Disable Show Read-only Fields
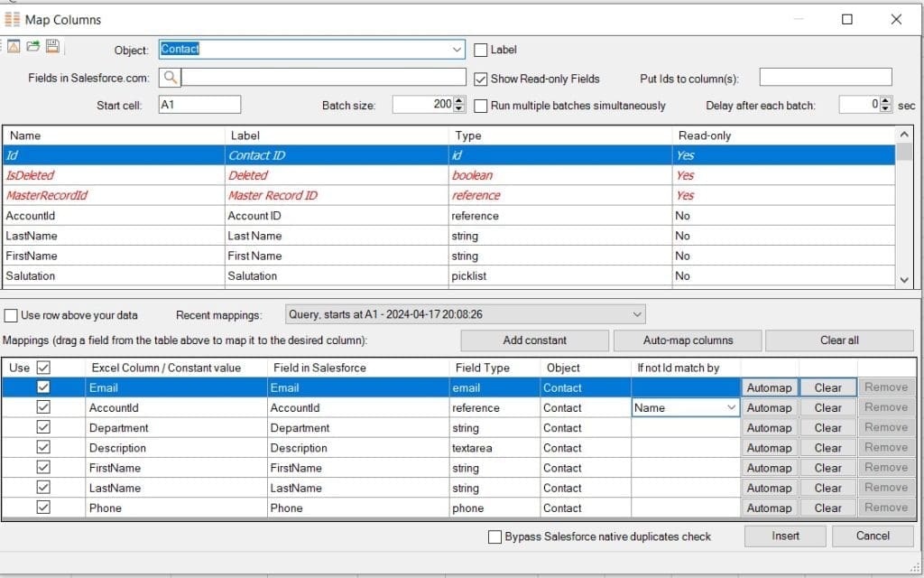Image resolution: width=924 pixels, height=578 pixels. (481, 79)
